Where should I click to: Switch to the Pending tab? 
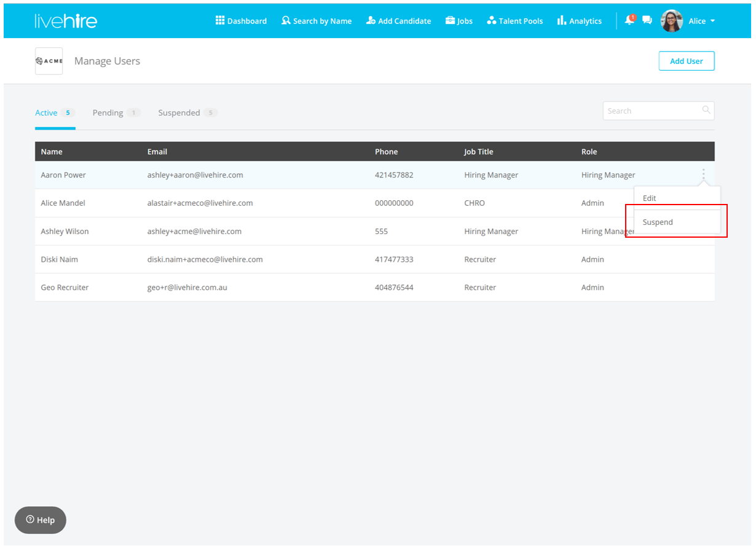point(108,113)
